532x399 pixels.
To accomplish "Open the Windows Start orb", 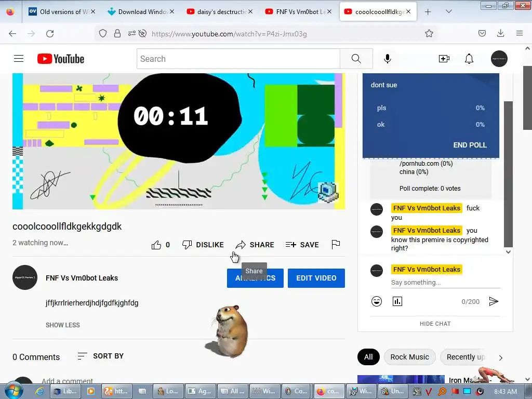I will point(14,391).
